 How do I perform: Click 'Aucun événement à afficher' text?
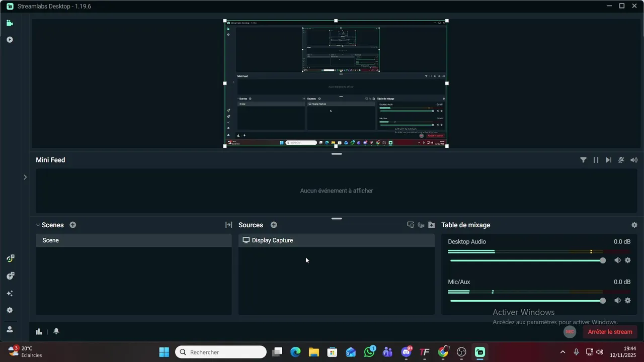337,191
